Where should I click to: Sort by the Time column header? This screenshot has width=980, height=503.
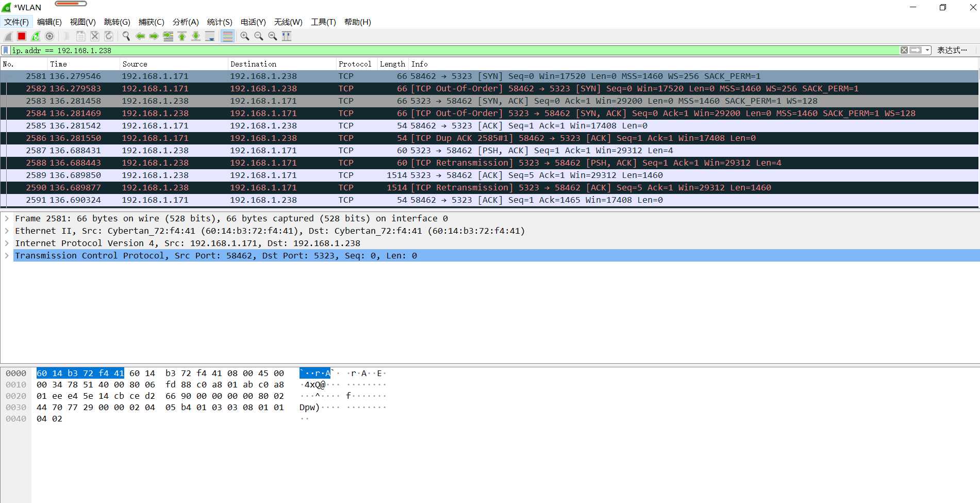84,64
